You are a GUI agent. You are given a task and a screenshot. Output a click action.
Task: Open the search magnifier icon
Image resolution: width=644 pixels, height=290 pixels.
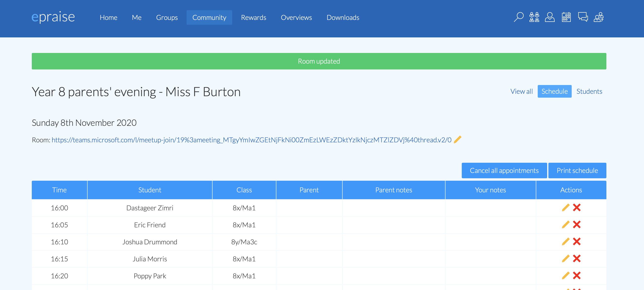(x=519, y=17)
